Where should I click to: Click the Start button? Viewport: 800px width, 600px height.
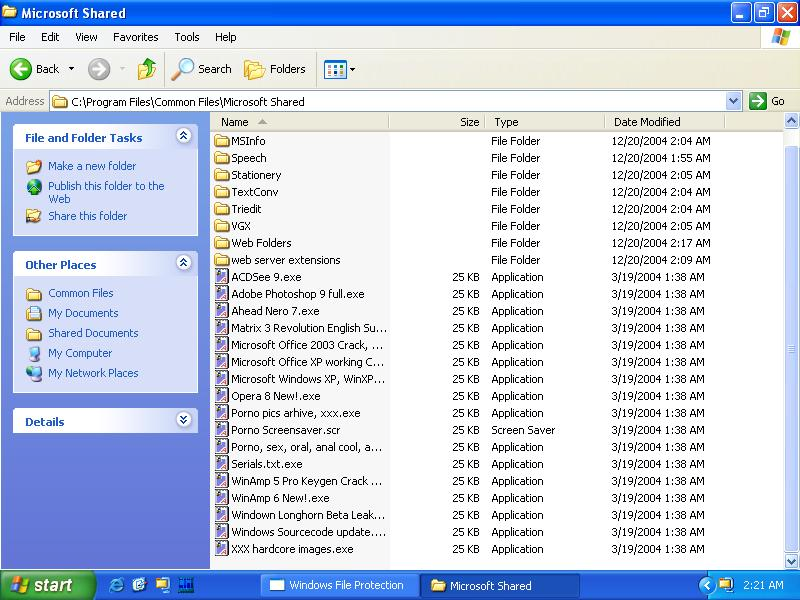click(x=47, y=585)
